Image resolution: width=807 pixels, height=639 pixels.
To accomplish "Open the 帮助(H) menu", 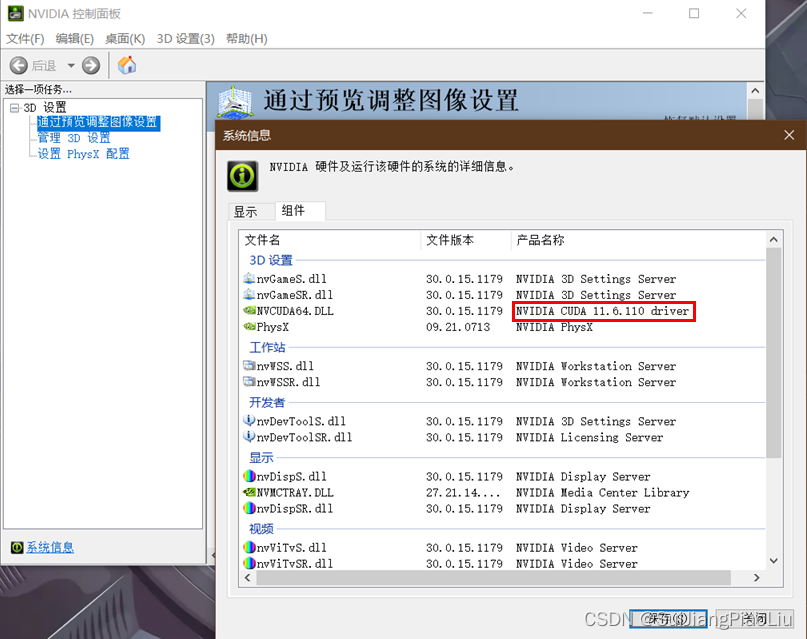I will pyautogui.click(x=247, y=39).
